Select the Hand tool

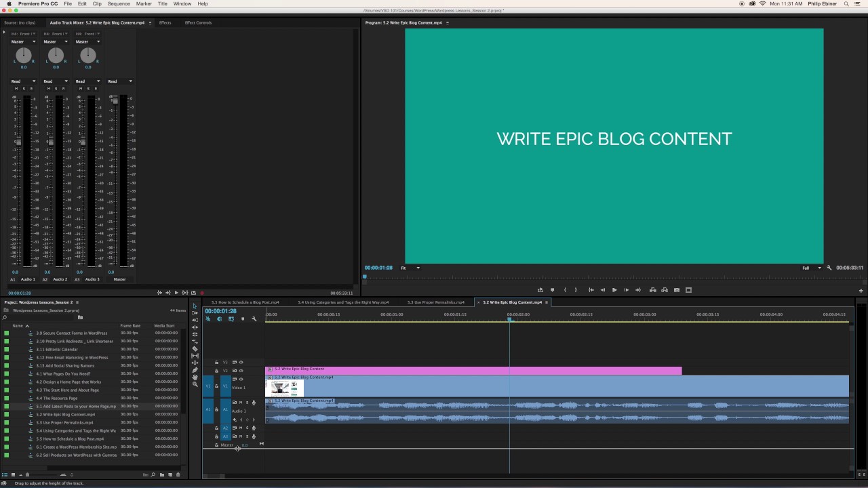click(195, 377)
